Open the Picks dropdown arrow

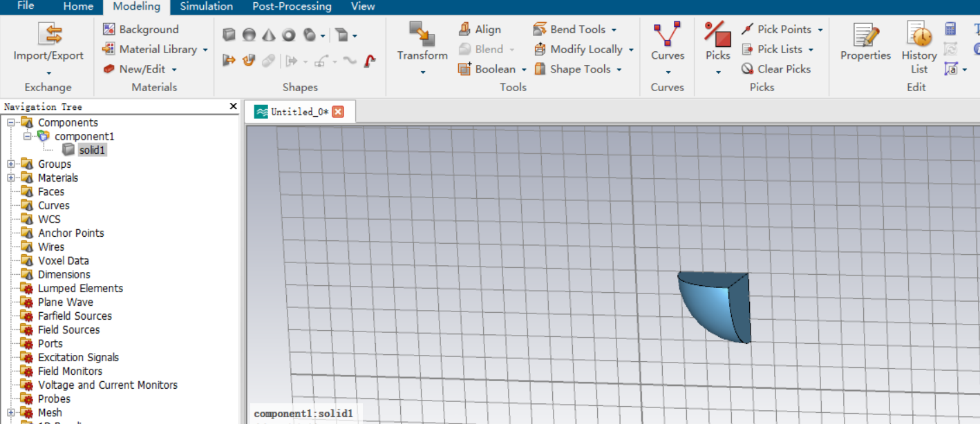718,73
